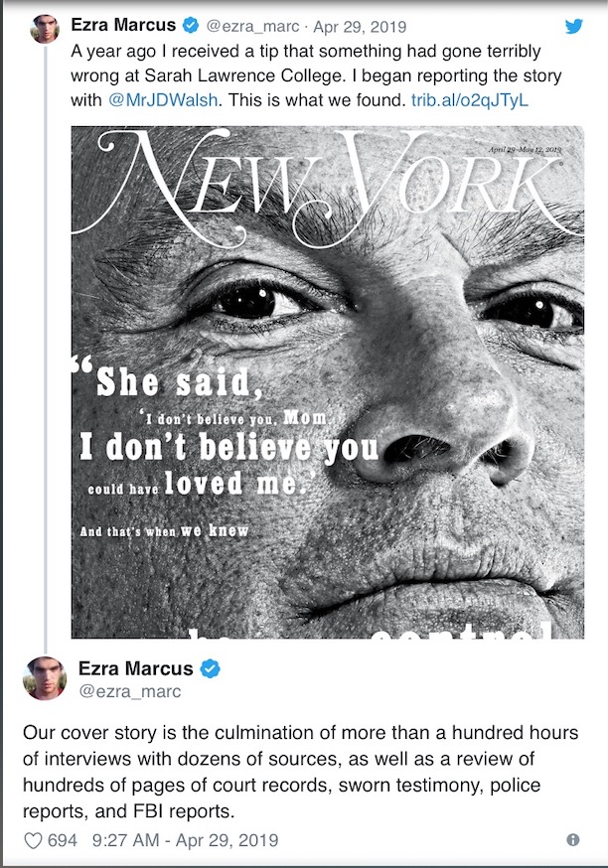Click the Apr 29, 2019 date in top tweet

(x=360, y=26)
